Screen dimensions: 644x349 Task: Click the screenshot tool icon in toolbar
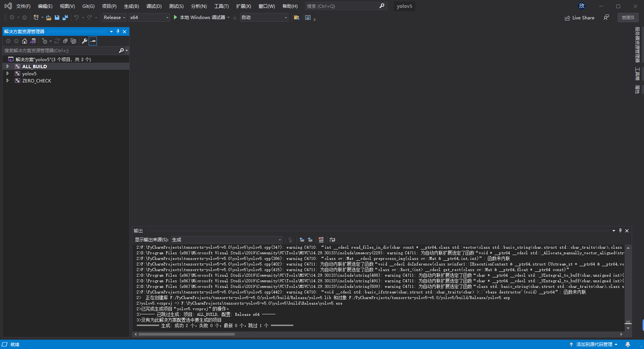pos(308,18)
